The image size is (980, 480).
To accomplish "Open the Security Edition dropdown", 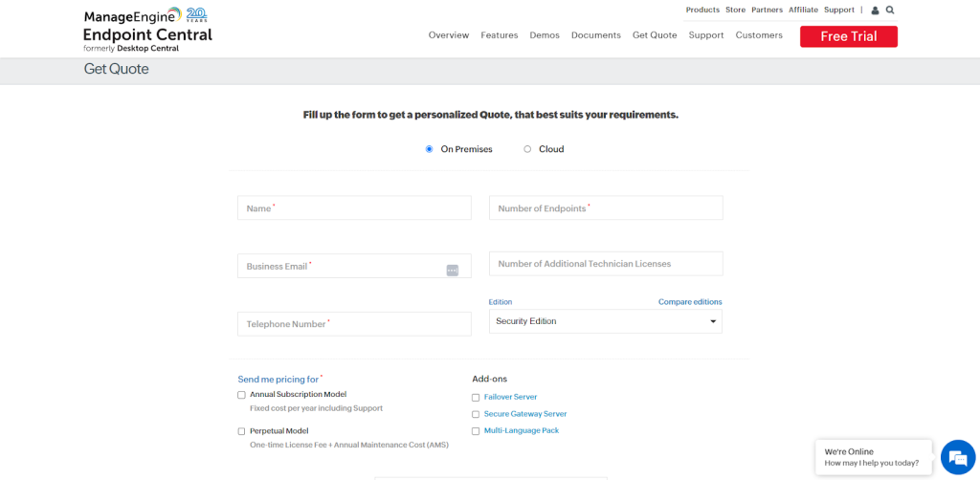I will pyautogui.click(x=606, y=321).
